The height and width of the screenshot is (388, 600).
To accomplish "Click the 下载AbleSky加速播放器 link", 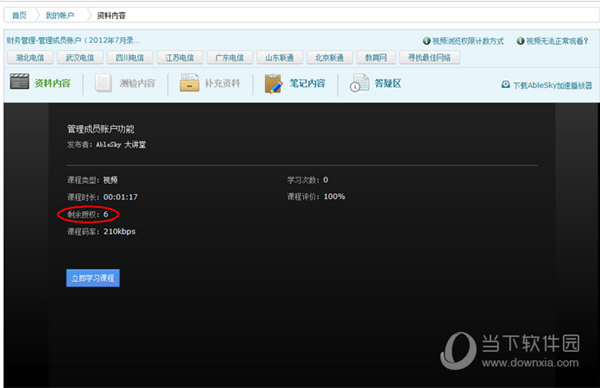I will 553,85.
